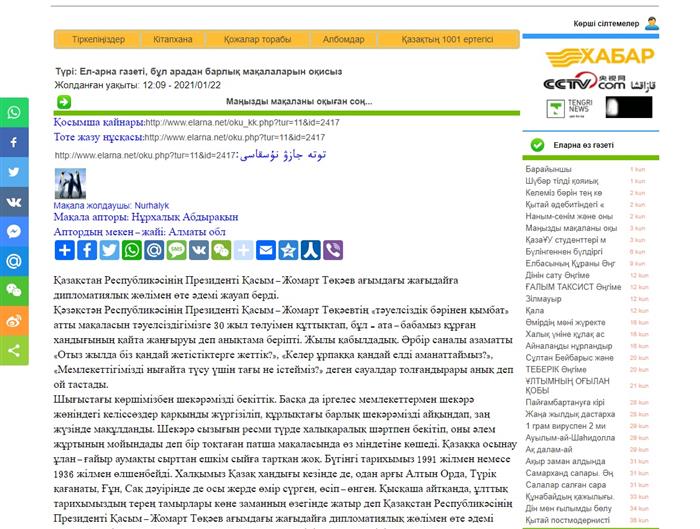Click VK icon in left share bar
700x529 pixels.
coord(14,202)
